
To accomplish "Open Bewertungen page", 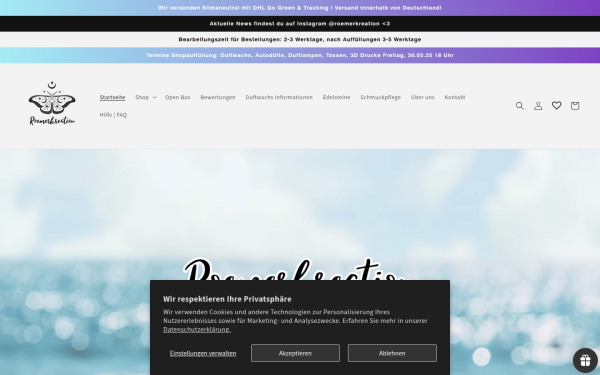I will tap(218, 97).
